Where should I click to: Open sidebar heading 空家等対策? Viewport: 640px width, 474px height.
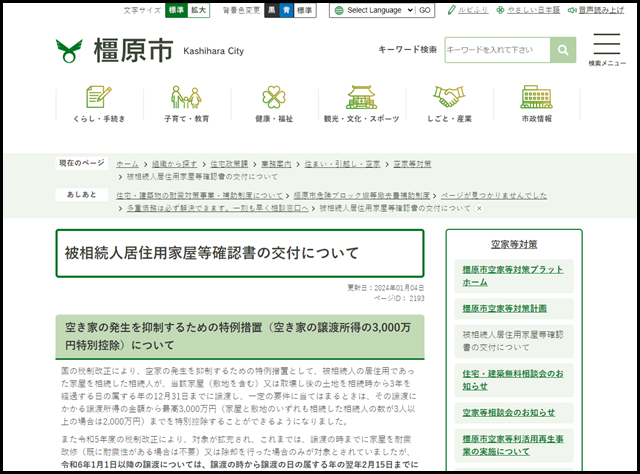point(514,245)
